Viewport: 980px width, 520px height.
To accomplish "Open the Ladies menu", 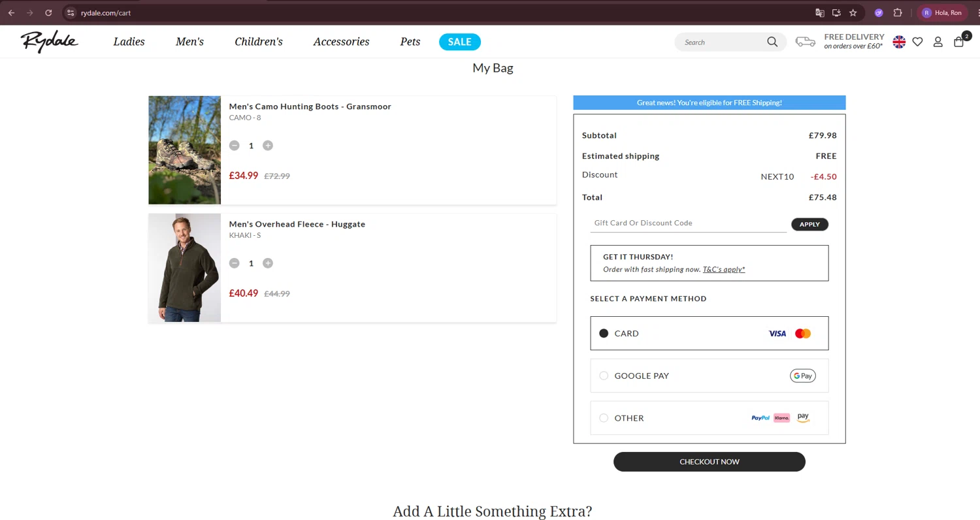I will 129,42.
